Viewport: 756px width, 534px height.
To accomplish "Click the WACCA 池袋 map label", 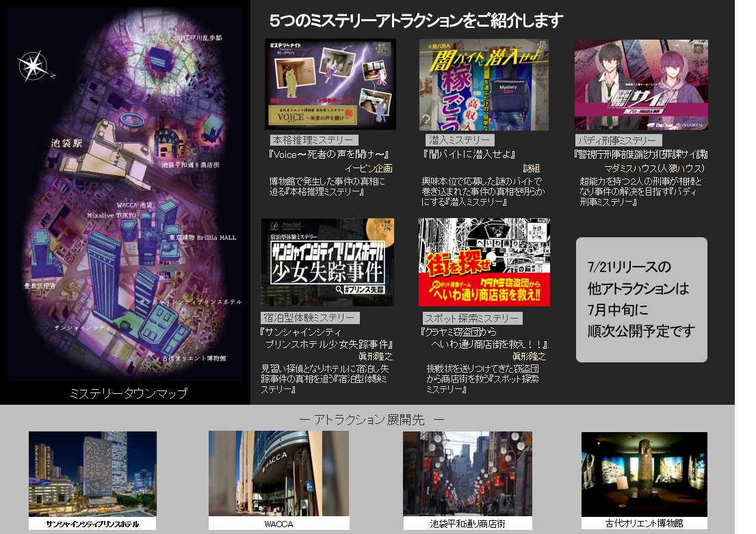I will pos(134,205).
